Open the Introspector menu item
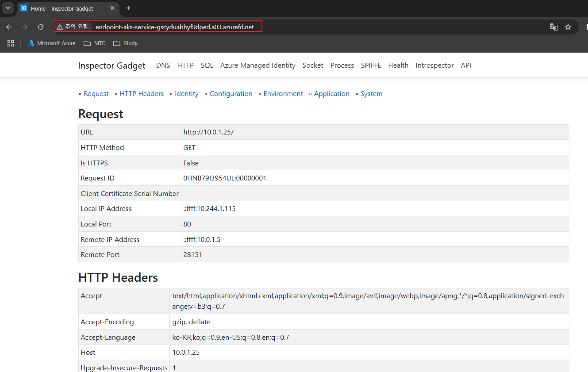The width and height of the screenshot is (588, 372). coord(434,65)
